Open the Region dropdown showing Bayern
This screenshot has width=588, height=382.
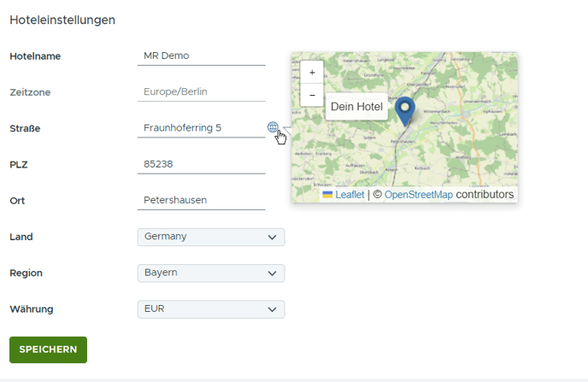211,273
